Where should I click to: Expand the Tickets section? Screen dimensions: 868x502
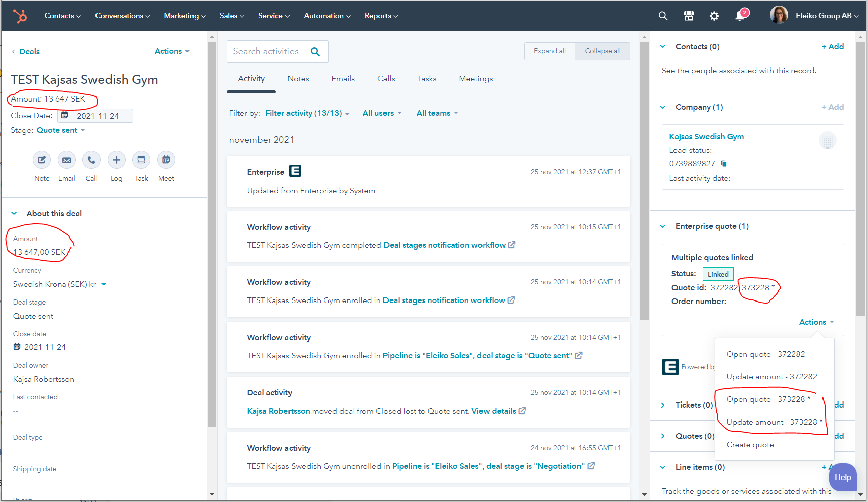[663, 405]
